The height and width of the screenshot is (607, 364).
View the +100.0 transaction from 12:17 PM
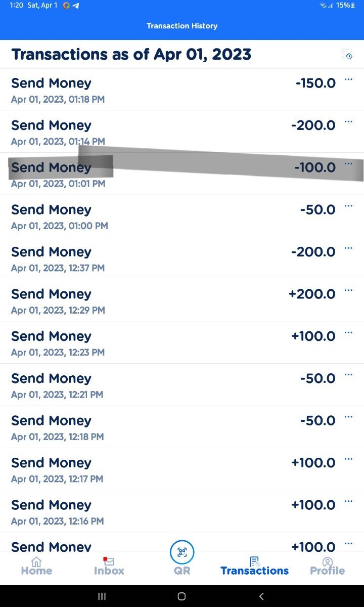click(x=152, y=469)
